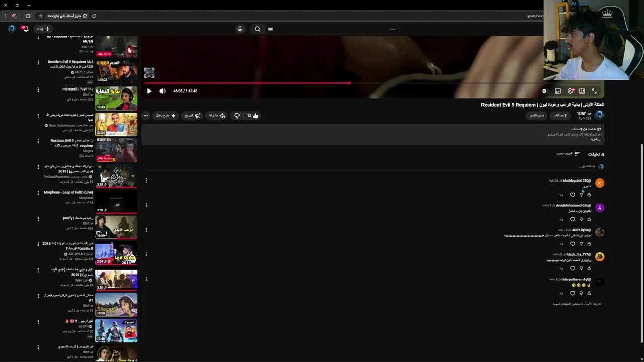The image size is (644, 362).
Task: Click the Ask (طرح سؤال) sparkle button
Action: [166, 116]
